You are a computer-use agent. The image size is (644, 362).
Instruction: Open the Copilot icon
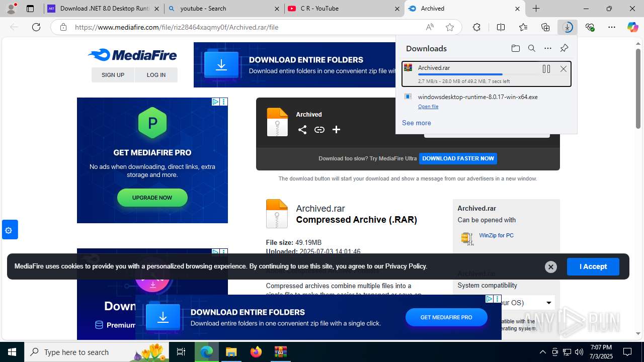point(632,27)
